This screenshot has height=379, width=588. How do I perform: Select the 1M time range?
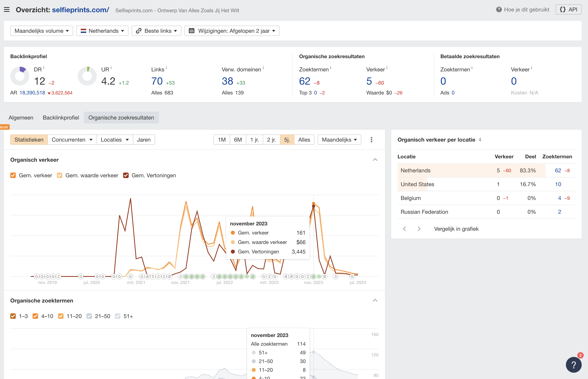[x=222, y=140]
